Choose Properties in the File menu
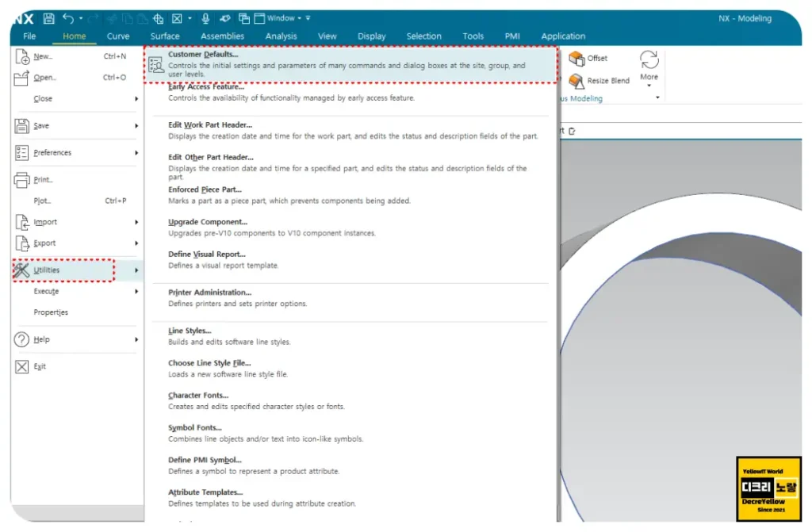 pos(51,312)
